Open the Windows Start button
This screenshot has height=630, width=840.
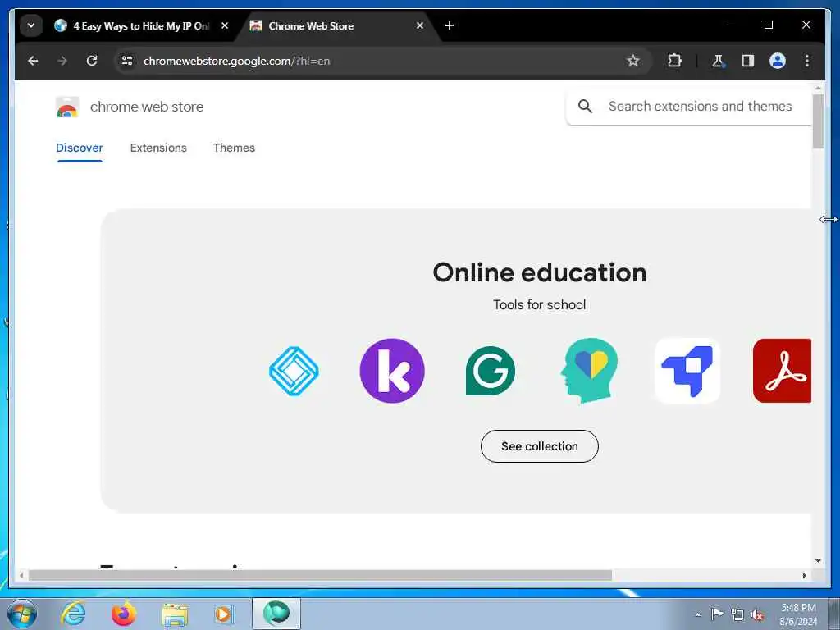click(22, 614)
